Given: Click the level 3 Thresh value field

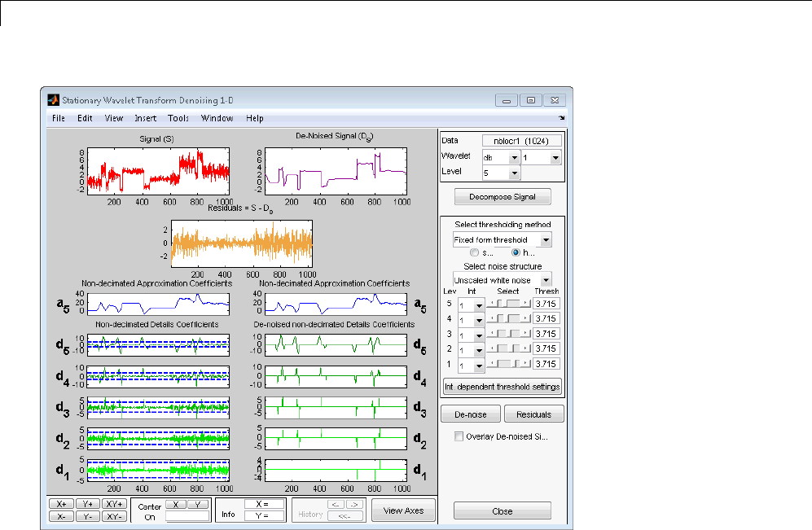Looking at the screenshot, I should click(546, 334).
